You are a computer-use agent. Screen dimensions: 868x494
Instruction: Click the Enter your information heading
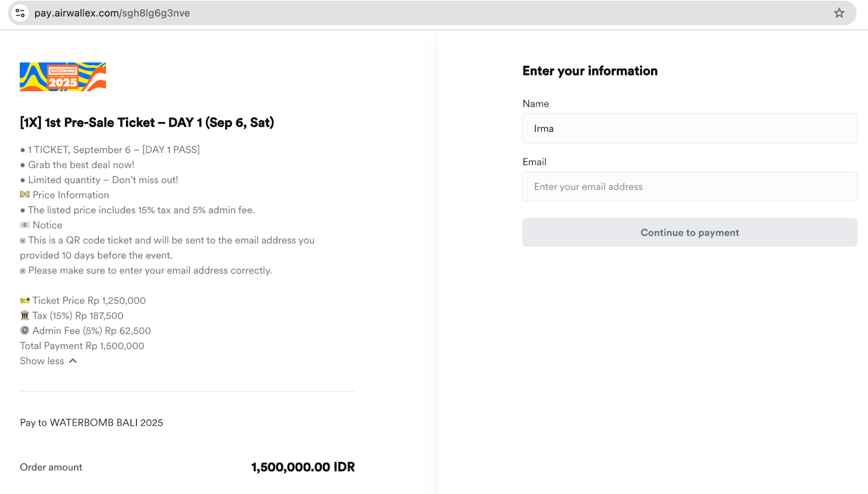[x=590, y=71]
